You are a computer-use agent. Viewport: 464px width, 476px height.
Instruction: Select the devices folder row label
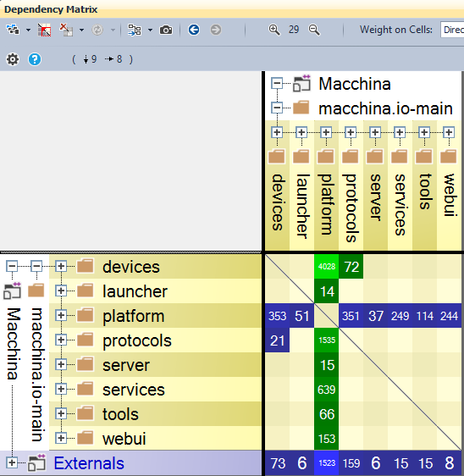tap(130, 267)
